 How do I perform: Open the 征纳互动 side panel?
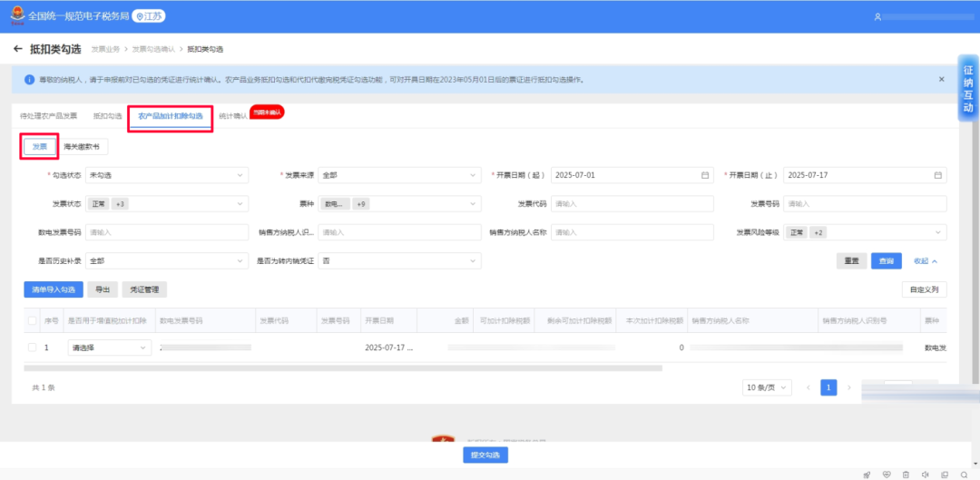pyautogui.click(x=968, y=88)
